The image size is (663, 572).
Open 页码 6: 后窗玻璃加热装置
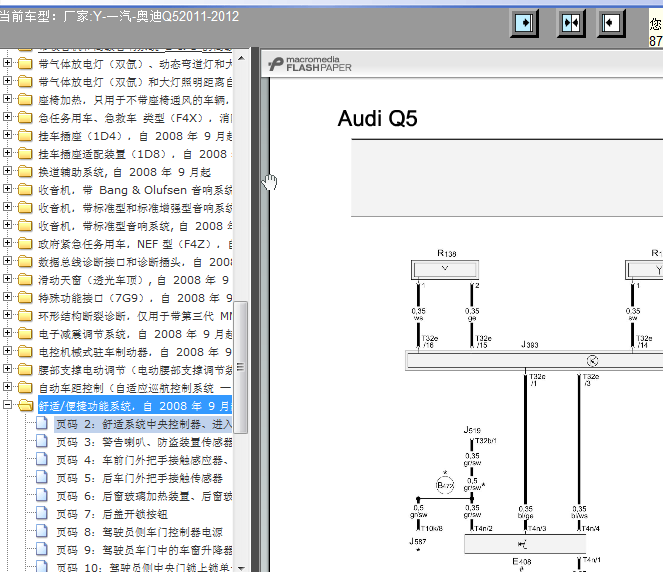point(144,496)
